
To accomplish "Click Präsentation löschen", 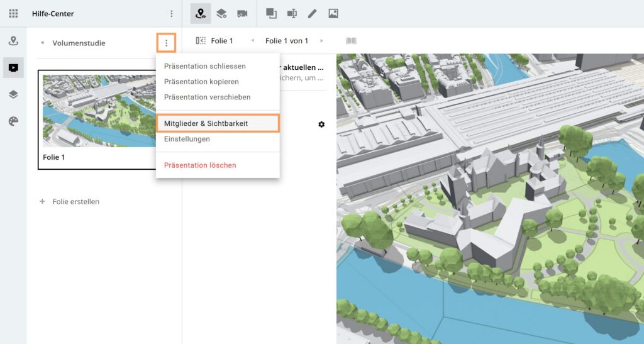I will tap(200, 165).
